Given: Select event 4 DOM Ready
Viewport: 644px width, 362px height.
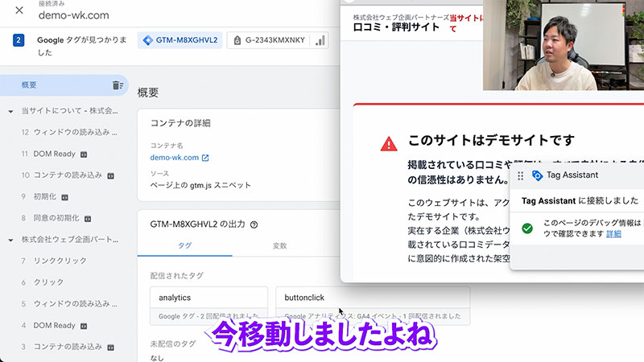Looking at the screenshot, I should (x=48, y=326).
